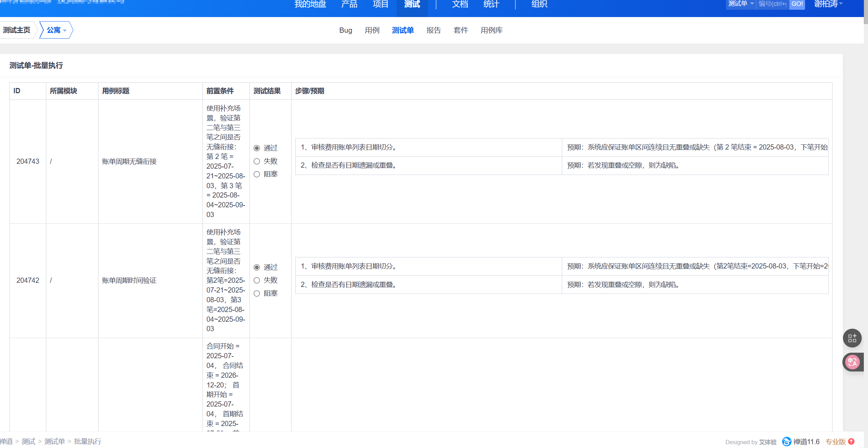Click the ZenTao 11.6 logo icon
868x448 pixels.
(x=787, y=442)
